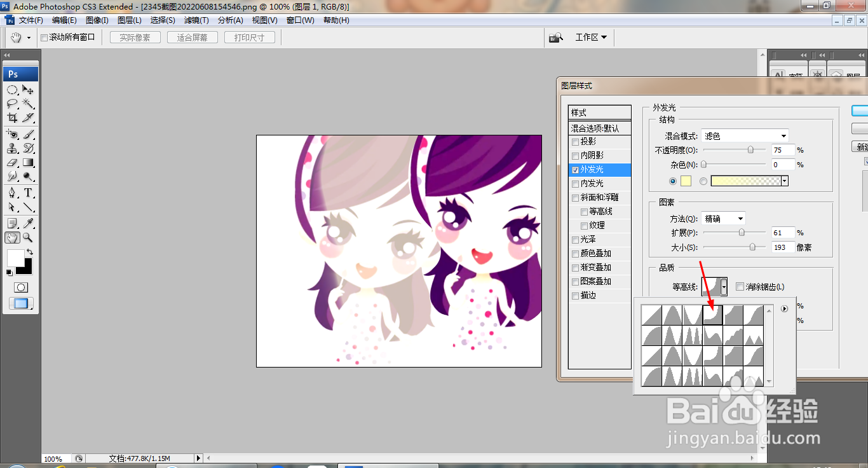This screenshot has height=468, width=868.
Task: Open the 图像(I) menu
Action: click(97, 20)
